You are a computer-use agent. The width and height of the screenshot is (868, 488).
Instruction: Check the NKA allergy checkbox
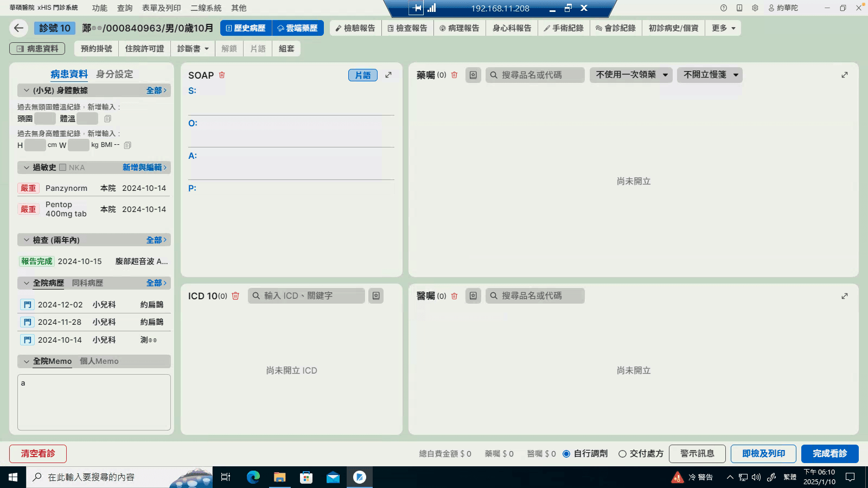click(x=63, y=168)
